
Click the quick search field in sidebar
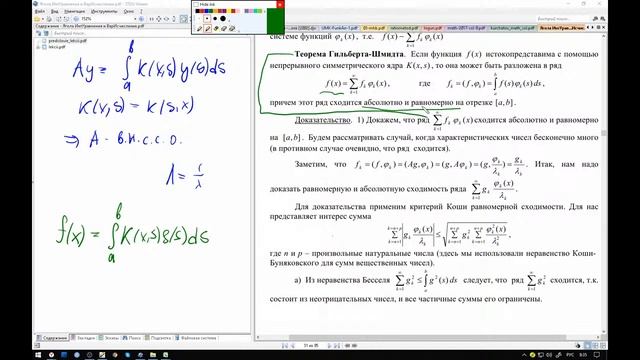click(151, 33)
